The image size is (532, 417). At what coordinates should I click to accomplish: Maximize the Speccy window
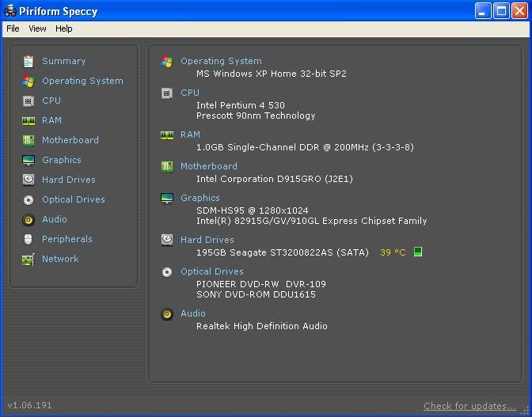[501, 11]
